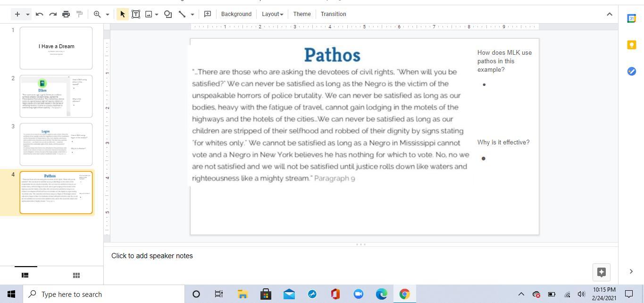Open the Transition panel

[334, 14]
